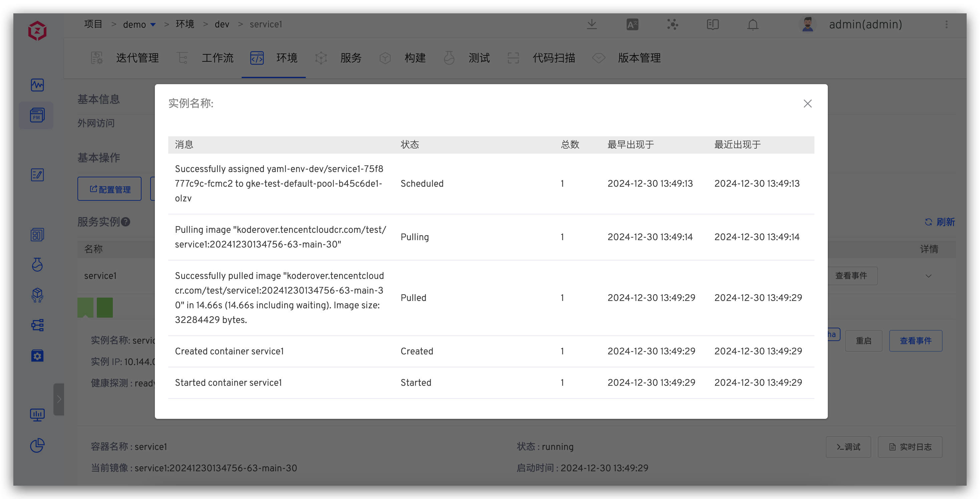Image resolution: width=980 pixels, height=499 pixels.
Task: Click the admin user avatar
Action: click(x=808, y=24)
